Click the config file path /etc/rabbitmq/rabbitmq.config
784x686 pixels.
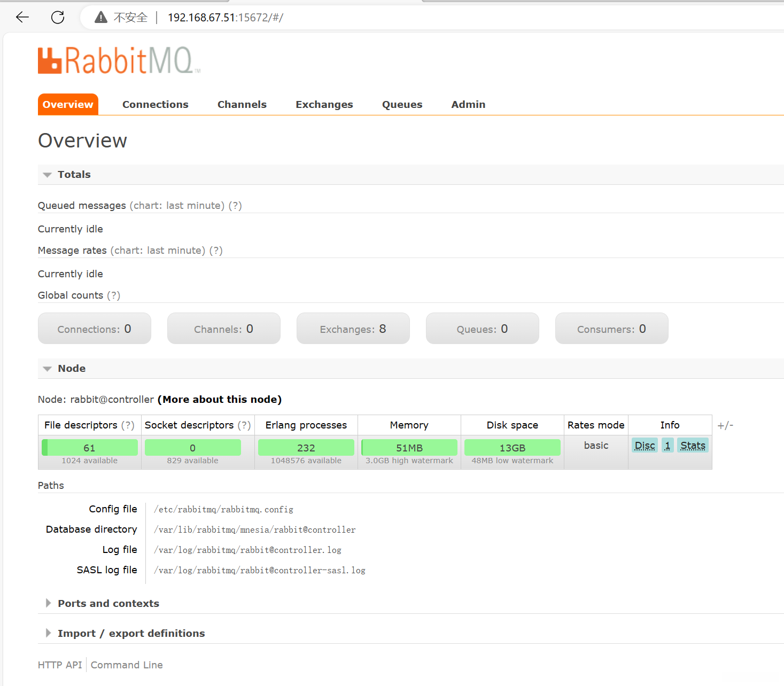pos(223,510)
